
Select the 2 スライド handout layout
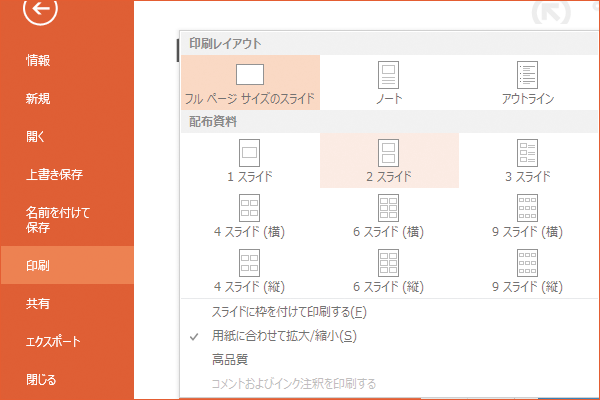(389, 160)
